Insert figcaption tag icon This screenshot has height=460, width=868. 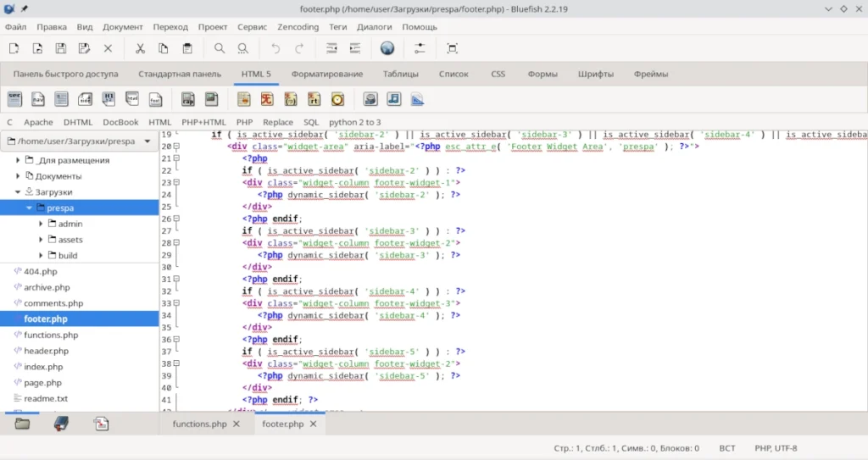[x=188, y=99]
